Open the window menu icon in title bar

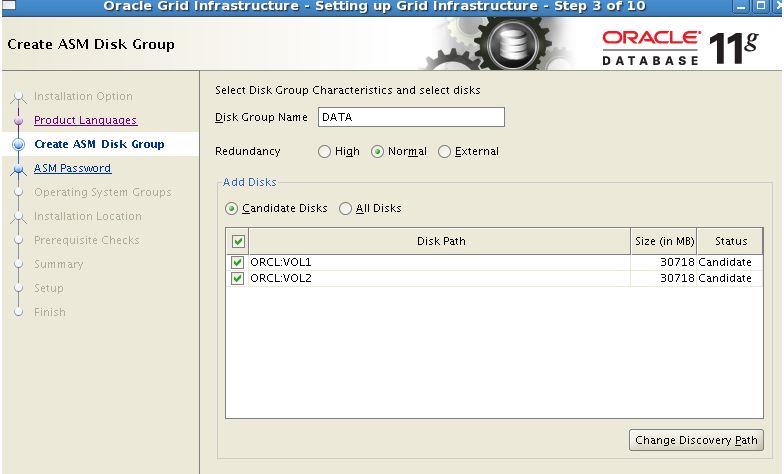pyautogui.click(x=9, y=6)
